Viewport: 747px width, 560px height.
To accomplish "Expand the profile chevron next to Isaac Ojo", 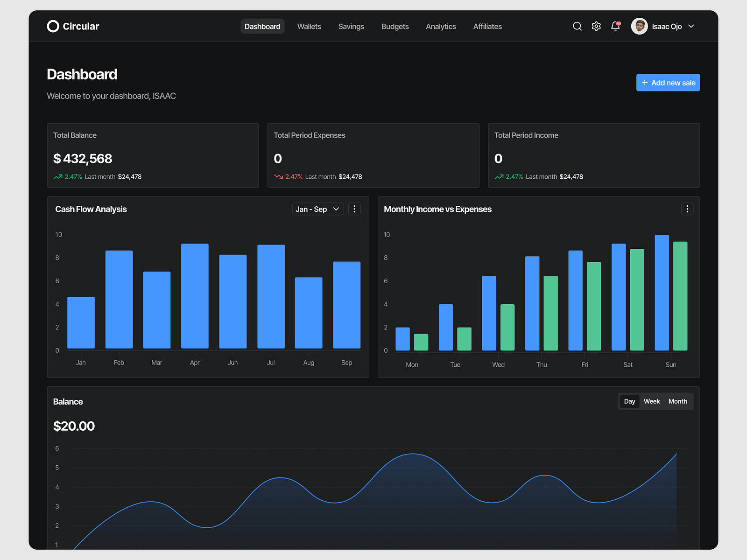I will coord(691,27).
